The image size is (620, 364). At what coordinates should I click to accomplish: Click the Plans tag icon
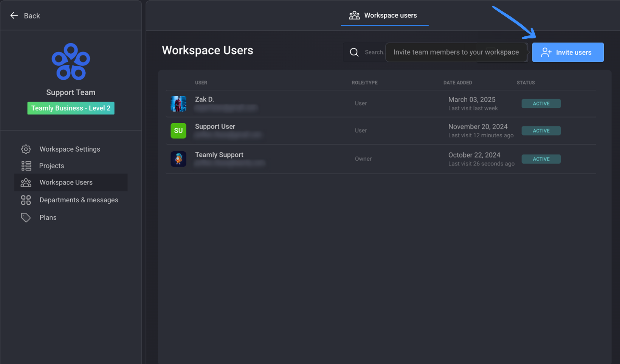[26, 217]
